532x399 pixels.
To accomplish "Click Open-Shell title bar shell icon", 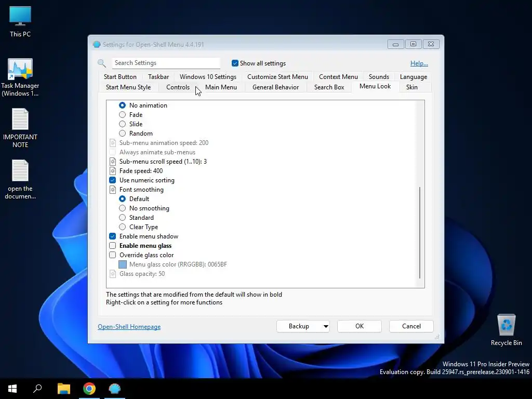I will 97,45.
